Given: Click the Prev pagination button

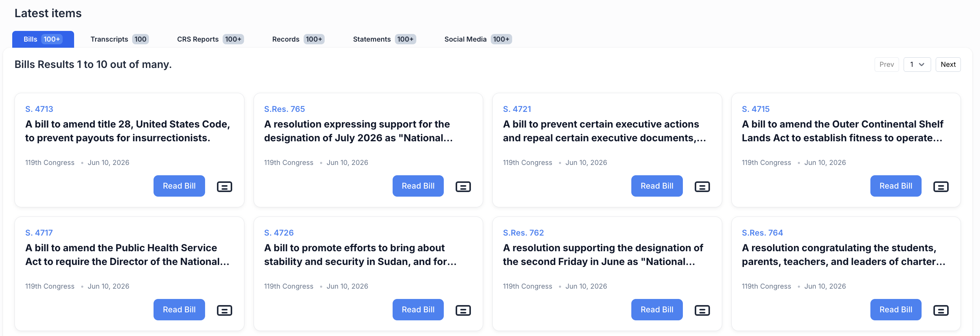Looking at the screenshot, I should click(886, 65).
